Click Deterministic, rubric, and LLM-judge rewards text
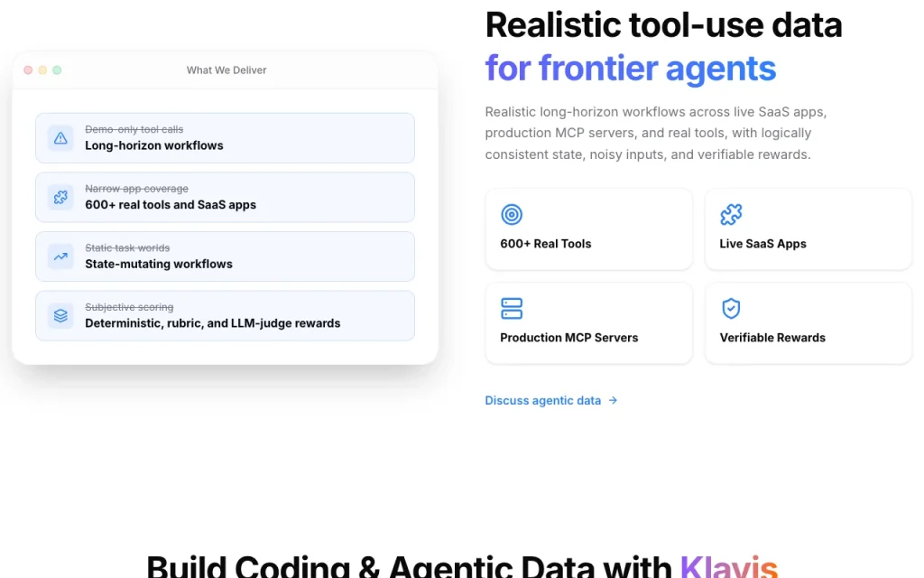The width and height of the screenshot is (924, 578). coord(213,323)
